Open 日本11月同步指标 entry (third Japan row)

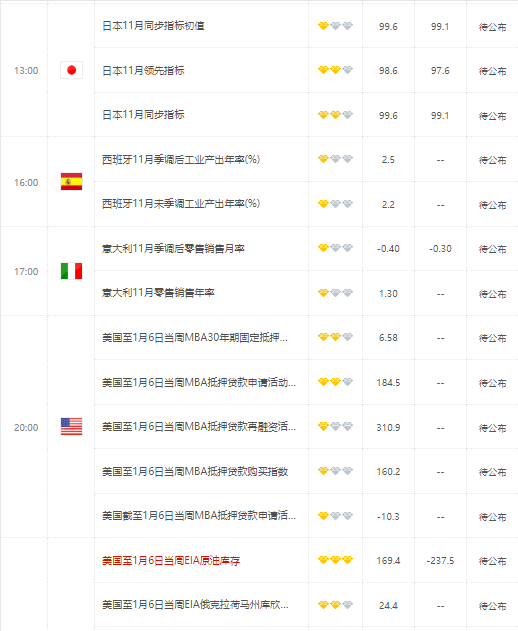point(143,115)
